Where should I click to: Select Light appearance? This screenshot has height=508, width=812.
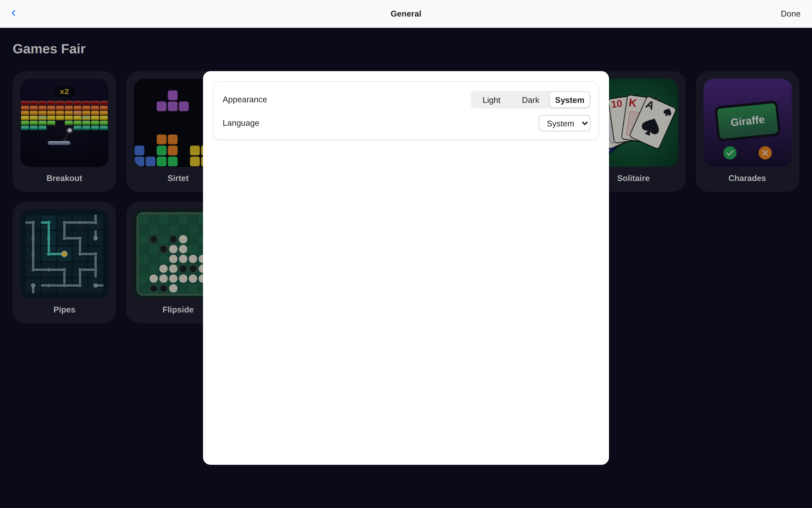point(491,100)
